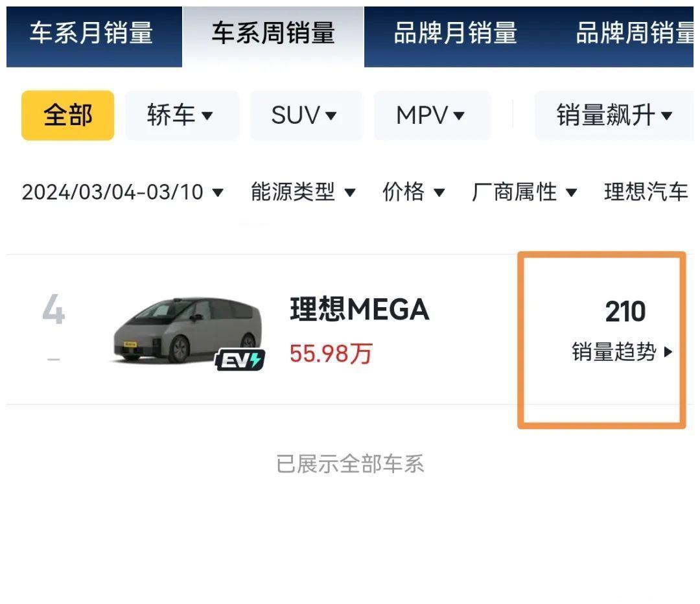Expand the 价格 filter
Screen dimensions: 700x604
414,192
